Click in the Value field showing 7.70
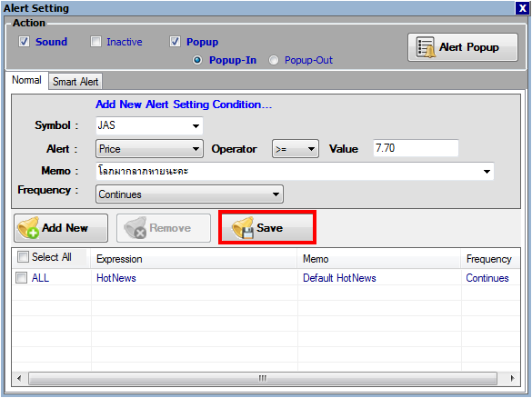Image resolution: width=532 pixels, height=398 pixels. (416, 148)
